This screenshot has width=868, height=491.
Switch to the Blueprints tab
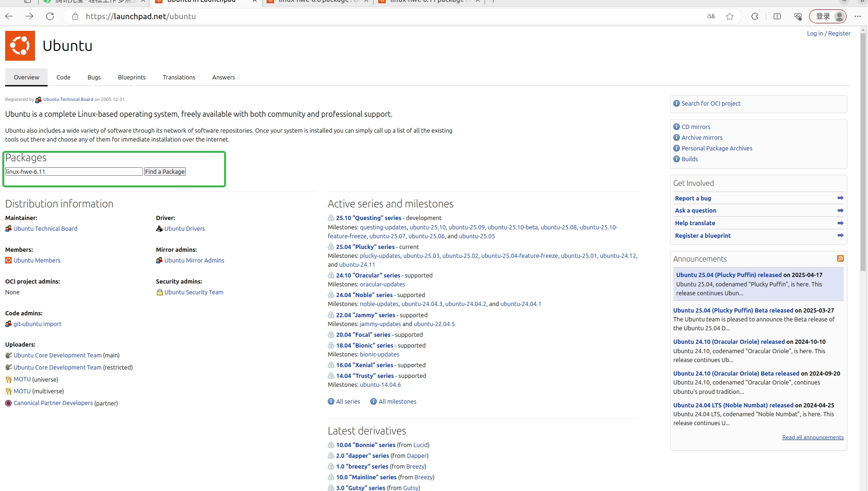click(132, 77)
